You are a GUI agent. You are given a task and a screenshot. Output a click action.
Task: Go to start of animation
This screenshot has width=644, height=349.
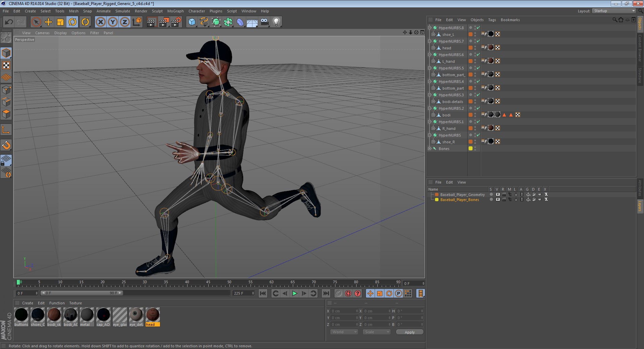[x=263, y=293]
